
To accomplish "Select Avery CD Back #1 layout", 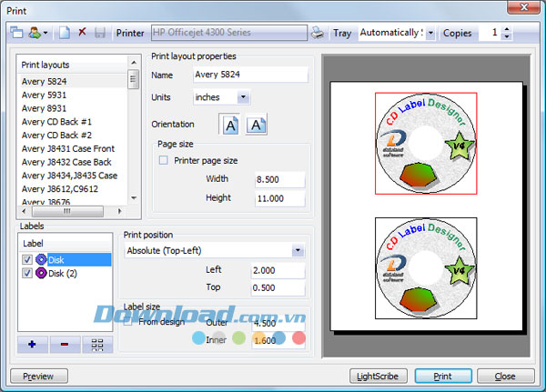I will (x=73, y=122).
